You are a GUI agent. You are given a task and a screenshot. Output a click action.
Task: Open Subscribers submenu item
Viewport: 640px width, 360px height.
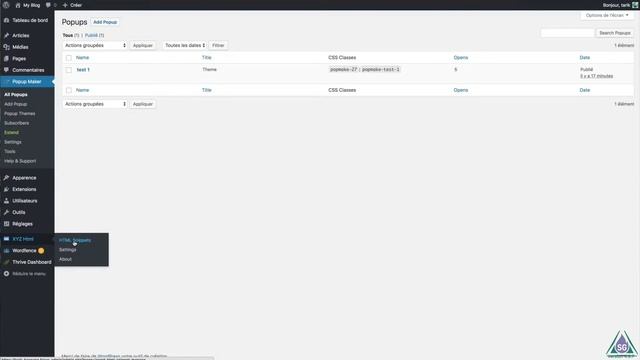[17, 123]
